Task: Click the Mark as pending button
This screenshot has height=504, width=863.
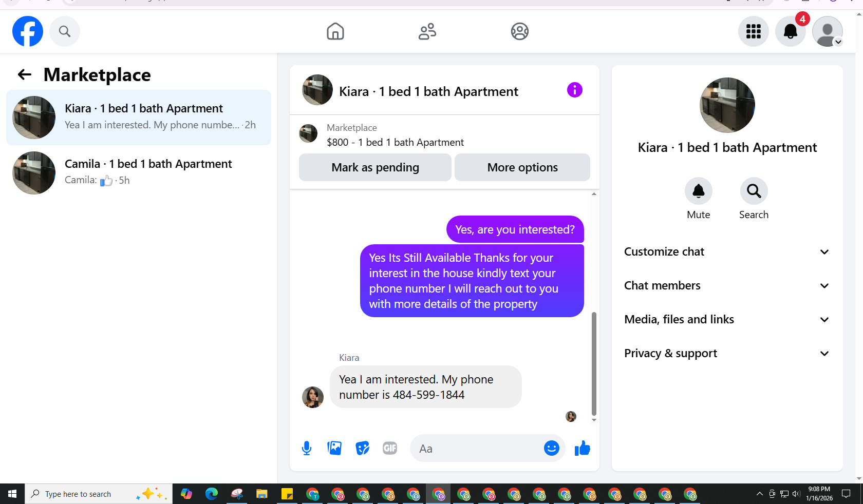Action: [x=375, y=167]
